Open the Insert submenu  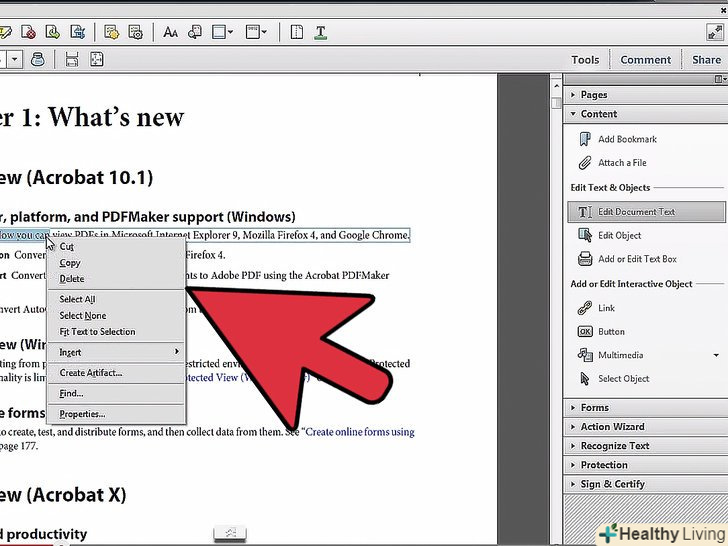[116, 352]
